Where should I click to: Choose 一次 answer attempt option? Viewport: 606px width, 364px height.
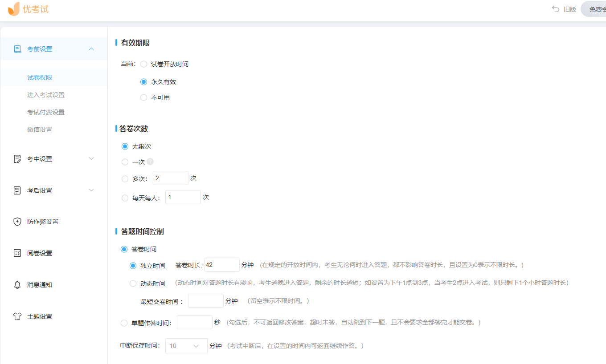[125, 162]
